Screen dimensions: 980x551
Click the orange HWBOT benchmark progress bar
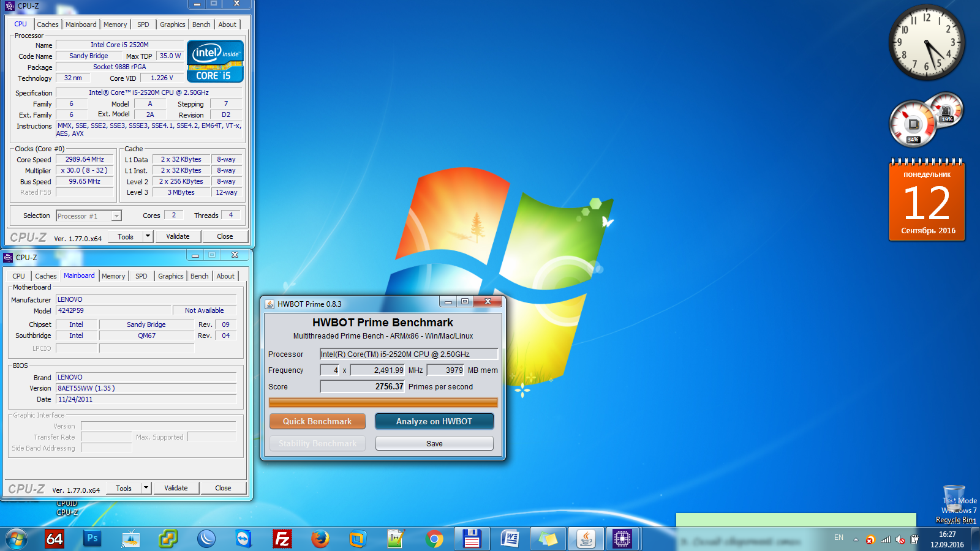point(383,402)
